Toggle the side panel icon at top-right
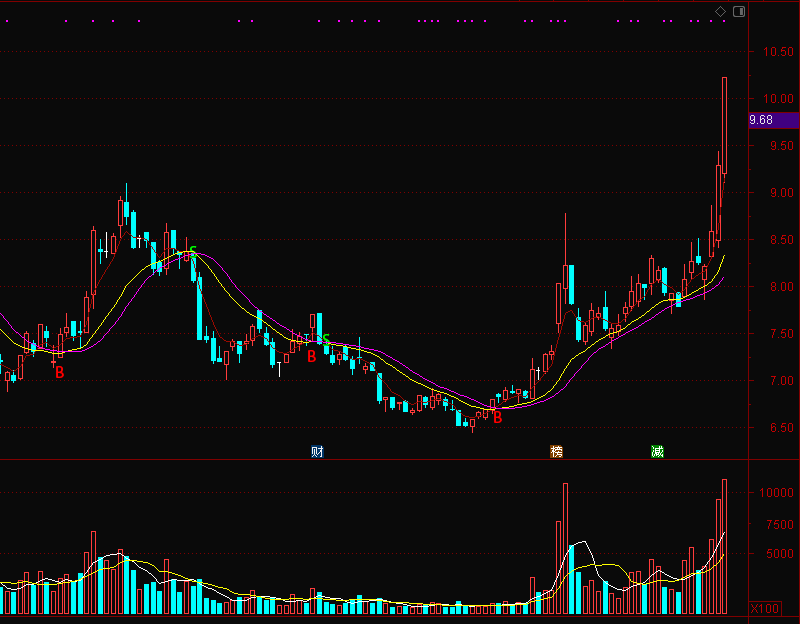This screenshot has height=624, width=800. [739, 11]
